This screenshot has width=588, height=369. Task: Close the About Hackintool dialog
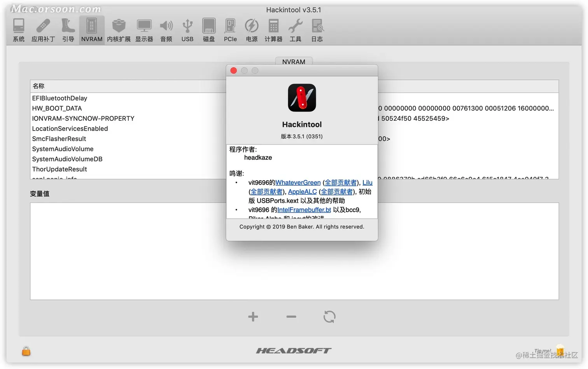pyautogui.click(x=233, y=70)
